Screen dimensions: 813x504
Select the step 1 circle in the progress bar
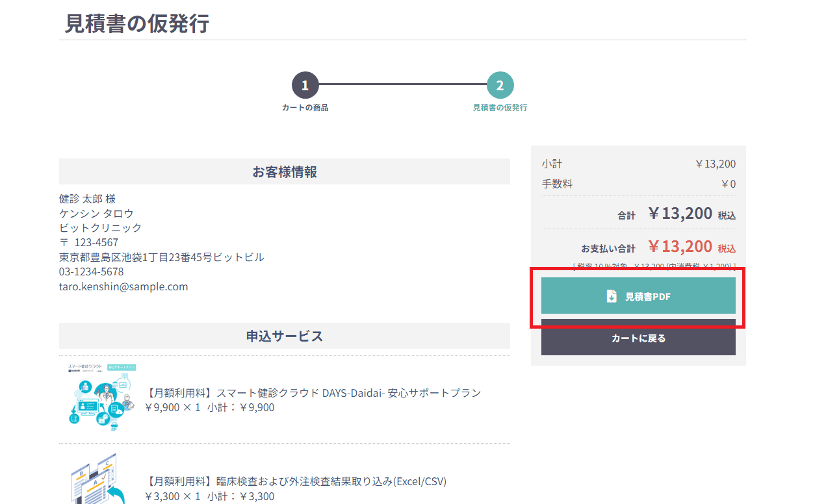click(305, 85)
